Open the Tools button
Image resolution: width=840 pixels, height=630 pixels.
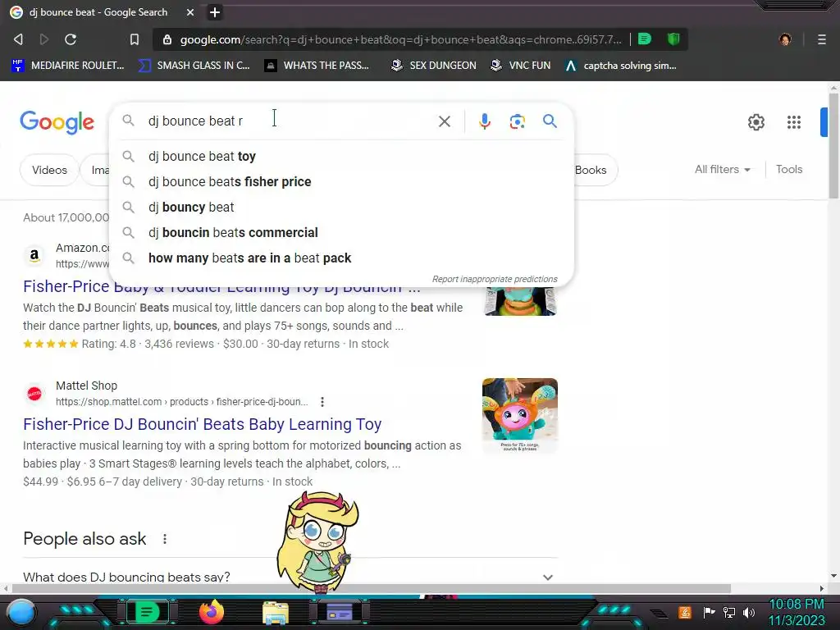pyautogui.click(x=789, y=169)
